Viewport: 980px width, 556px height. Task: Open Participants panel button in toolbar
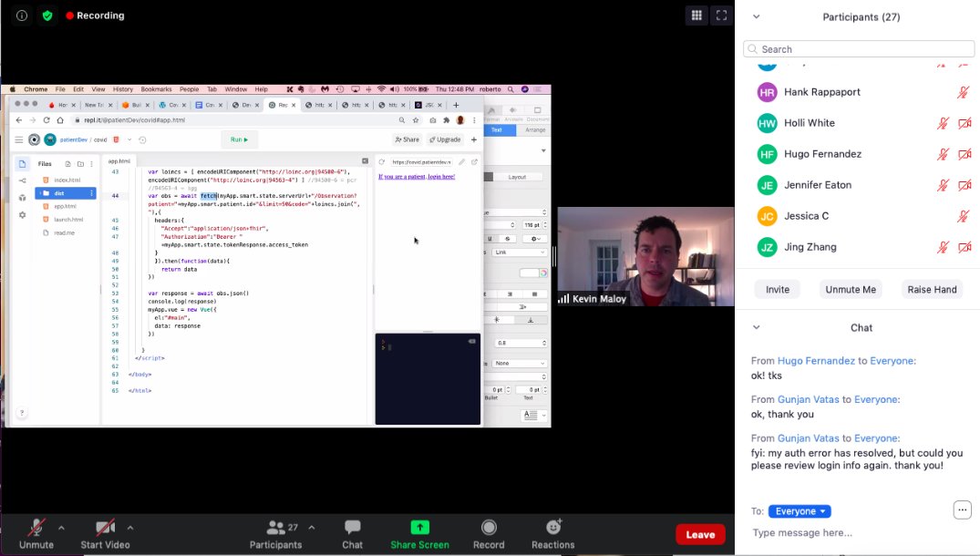(275, 534)
